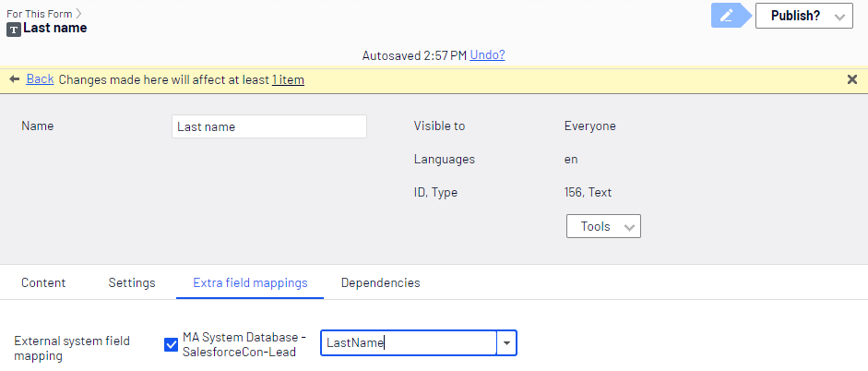Click the back arrow icon in banner
Viewport: 868px width, 371px height.
pos(15,79)
